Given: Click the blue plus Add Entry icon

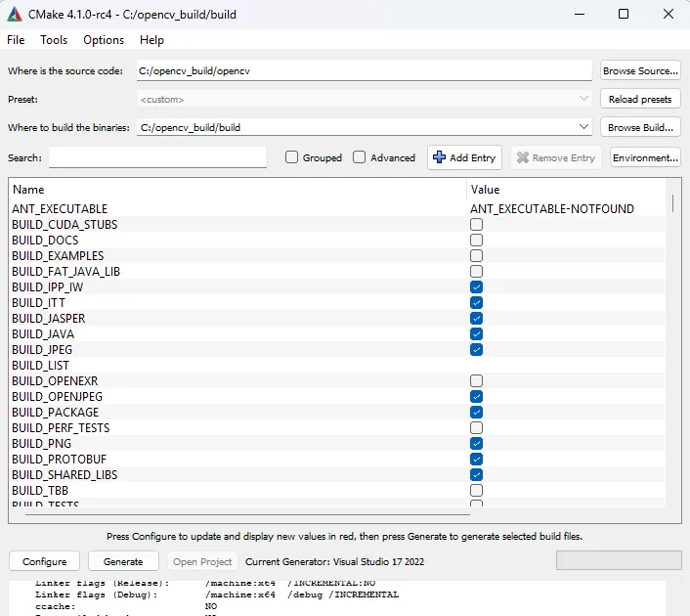Looking at the screenshot, I should pos(439,157).
